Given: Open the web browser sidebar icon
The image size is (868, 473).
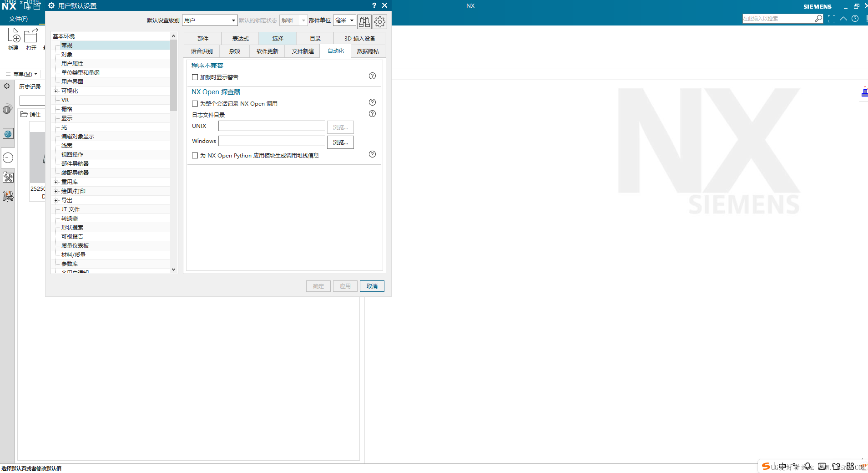Looking at the screenshot, I should pyautogui.click(x=8, y=134).
